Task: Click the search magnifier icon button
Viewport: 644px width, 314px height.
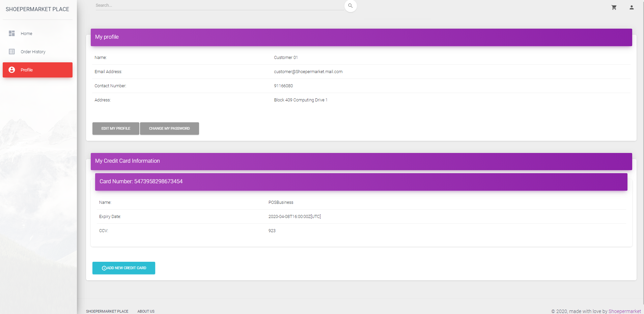Action: [351, 6]
